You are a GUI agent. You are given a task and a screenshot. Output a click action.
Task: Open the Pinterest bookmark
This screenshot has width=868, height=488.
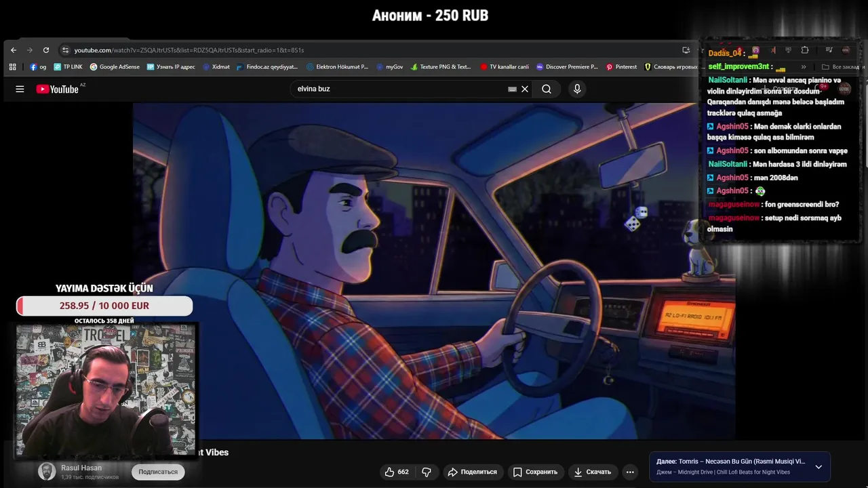pos(621,67)
